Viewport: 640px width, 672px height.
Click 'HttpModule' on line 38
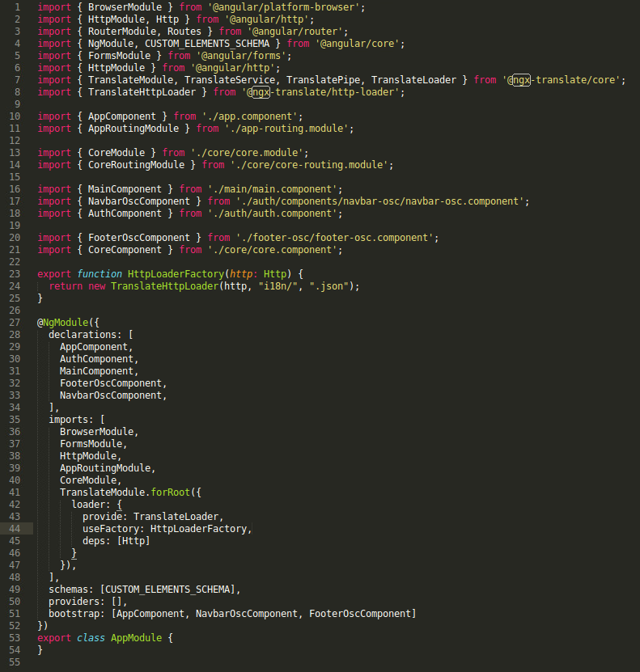(x=88, y=455)
